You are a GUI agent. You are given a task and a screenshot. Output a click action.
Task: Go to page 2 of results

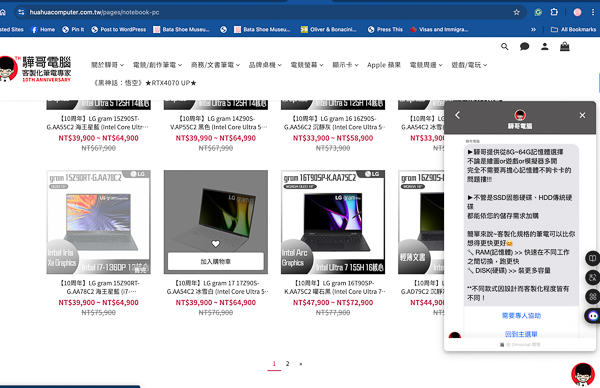[287, 364]
